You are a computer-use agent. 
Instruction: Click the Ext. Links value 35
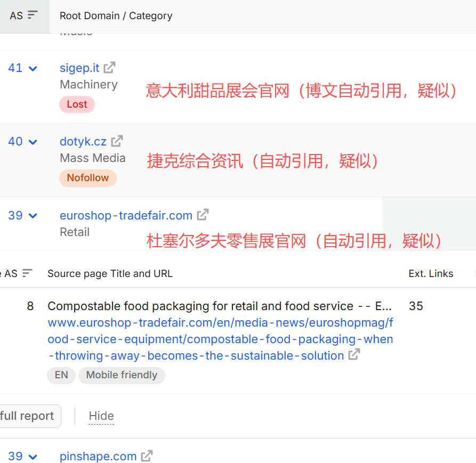pyautogui.click(x=416, y=306)
